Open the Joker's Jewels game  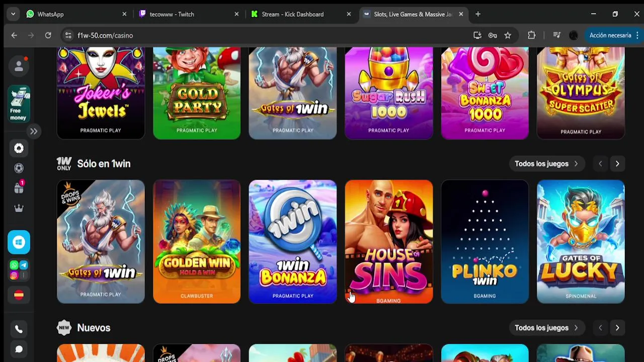[x=101, y=93]
